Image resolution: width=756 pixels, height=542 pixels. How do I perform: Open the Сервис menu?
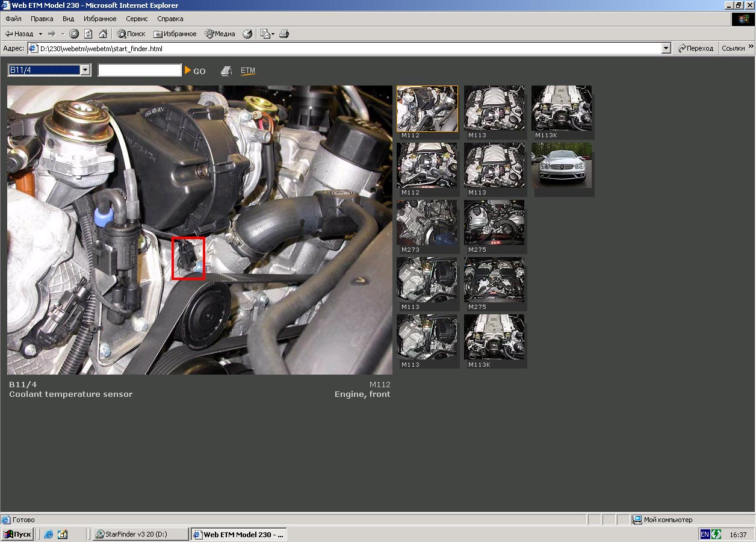(x=137, y=19)
